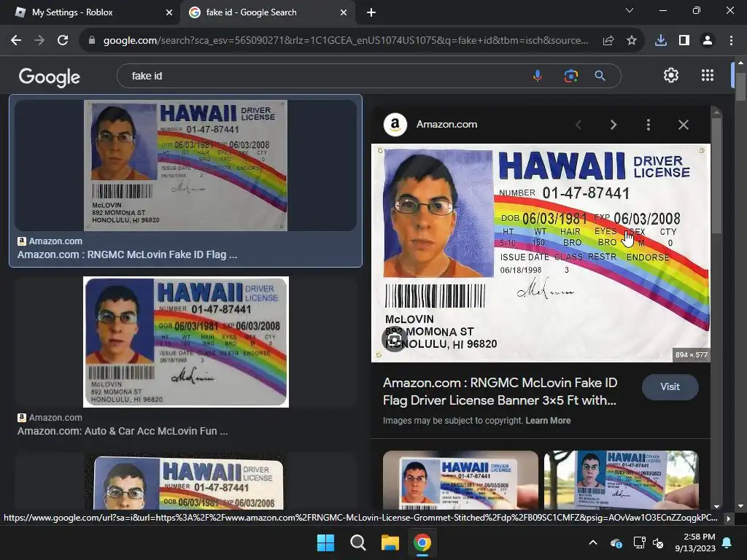747x560 pixels.
Task: Click the notification bell in taskbar
Action: click(x=727, y=542)
